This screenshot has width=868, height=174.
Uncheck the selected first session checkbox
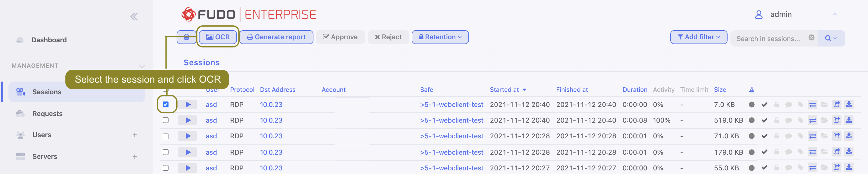tap(165, 105)
